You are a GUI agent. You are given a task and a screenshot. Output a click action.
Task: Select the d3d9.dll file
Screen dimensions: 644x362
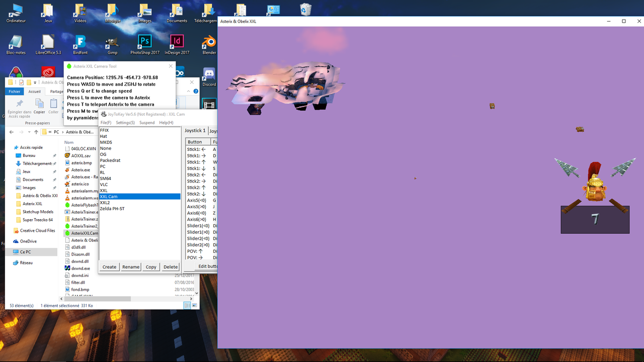[x=78, y=247]
